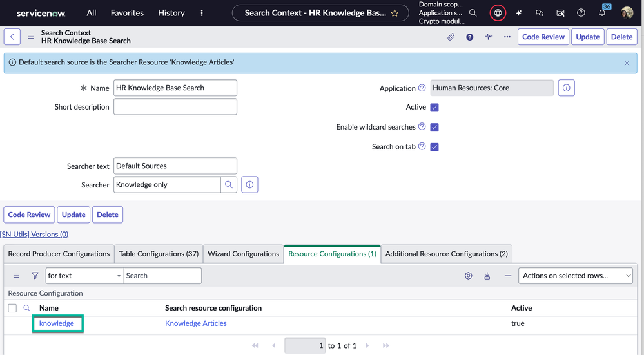This screenshot has width=644, height=355.
Task: Click the related list Search box
Action: coord(162,276)
